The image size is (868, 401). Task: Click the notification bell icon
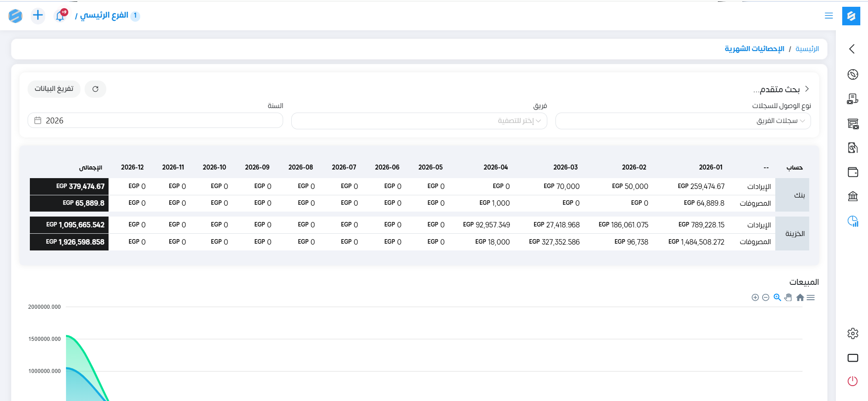[x=60, y=16]
